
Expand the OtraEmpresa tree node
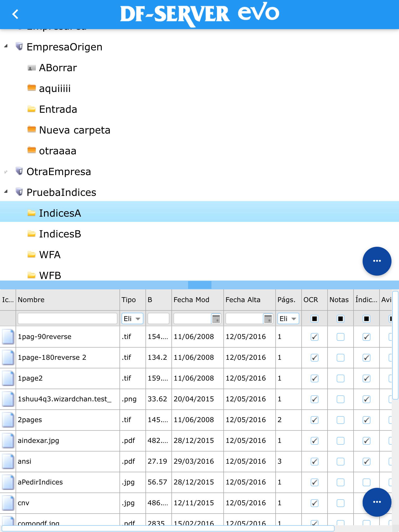tap(6, 172)
